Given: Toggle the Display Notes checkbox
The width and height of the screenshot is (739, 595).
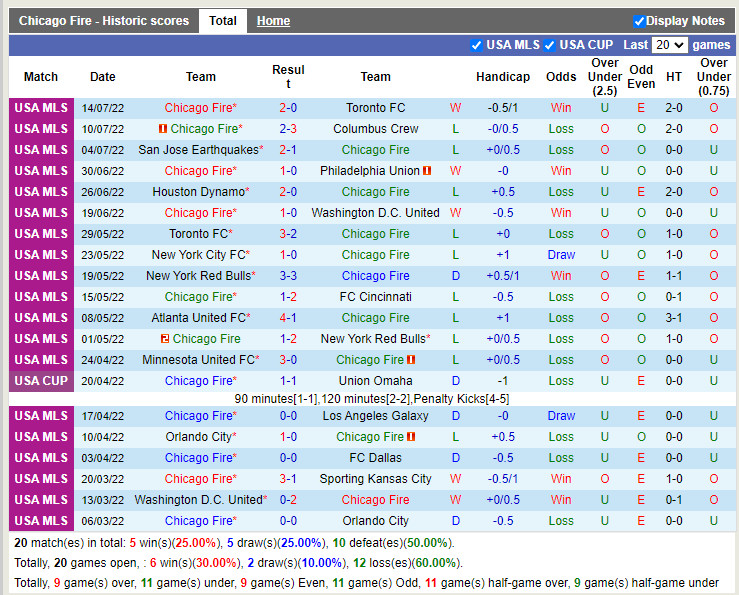Looking at the screenshot, I should (639, 21).
